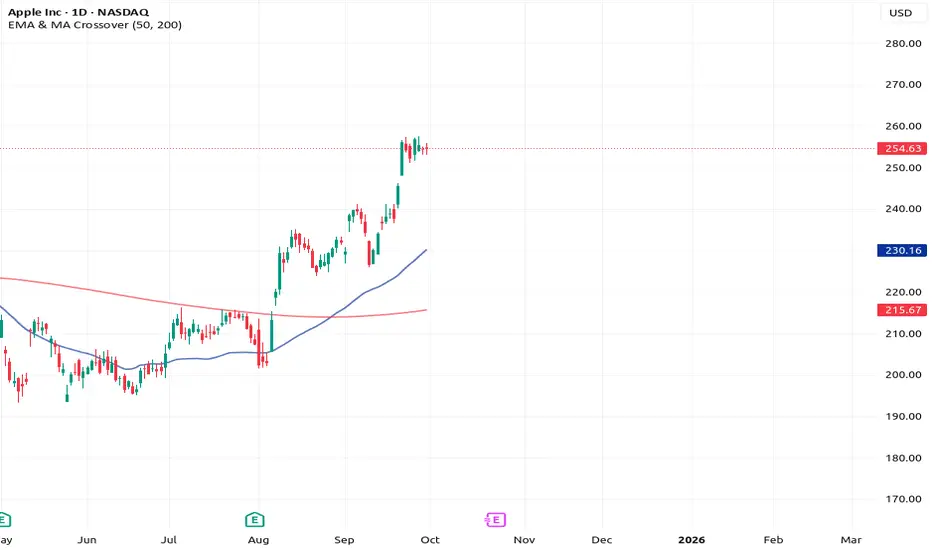This screenshot has width=932, height=550.
Task: Click the August earnings marker icon
Action: click(254, 518)
